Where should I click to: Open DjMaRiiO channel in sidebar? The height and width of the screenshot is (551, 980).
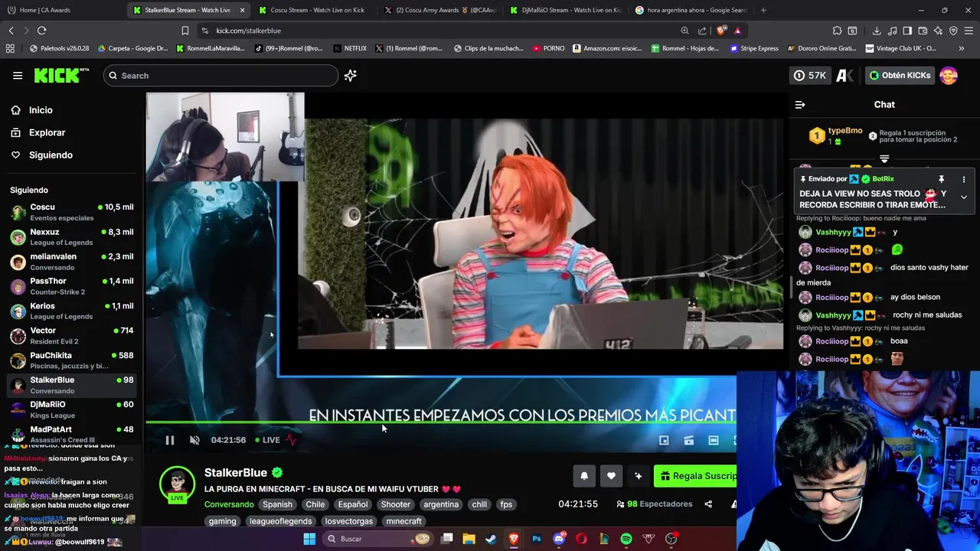[x=73, y=409]
